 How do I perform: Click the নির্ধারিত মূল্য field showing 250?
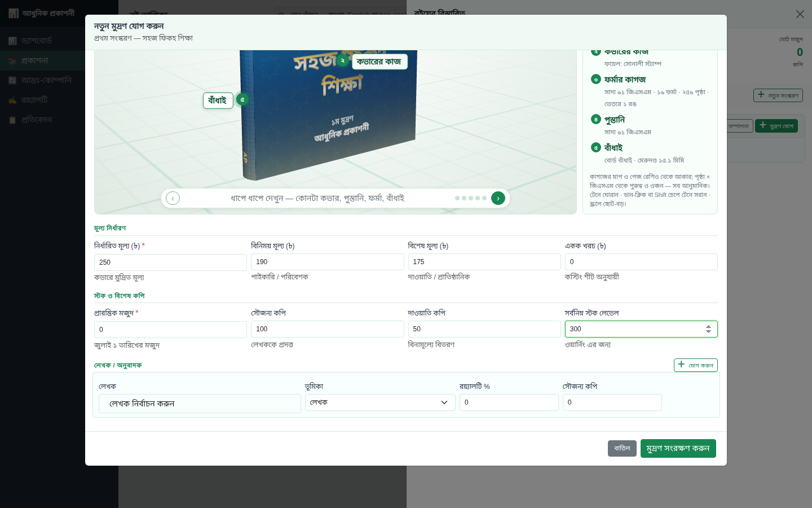coord(170,262)
